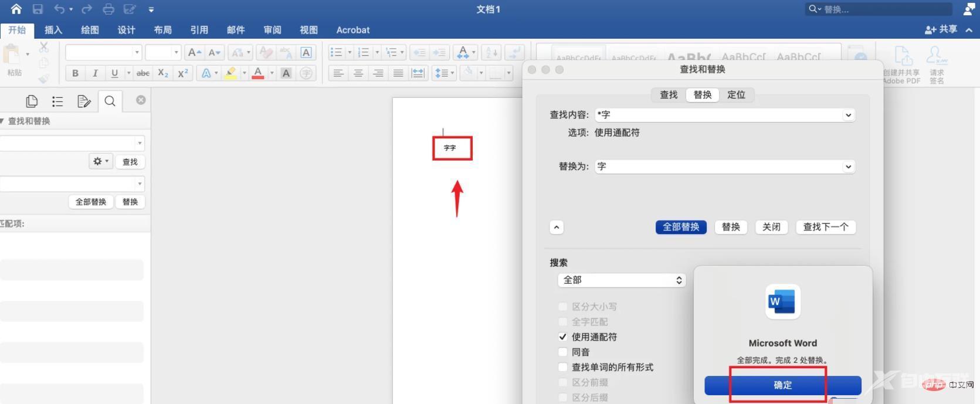Image resolution: width=980 pixels, height=404 pixels.
Task: Click 全部替换 in the dialog
Action: point(681,228)
